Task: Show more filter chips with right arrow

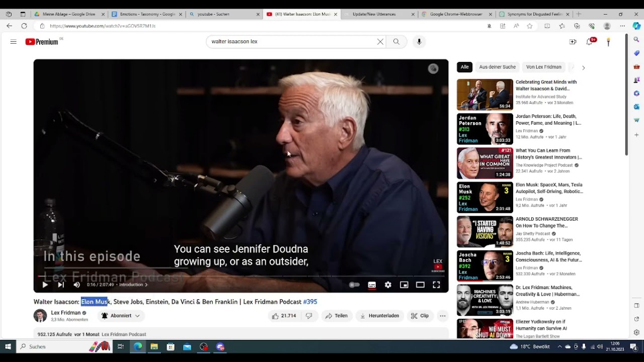Action: tap(583, 67)
